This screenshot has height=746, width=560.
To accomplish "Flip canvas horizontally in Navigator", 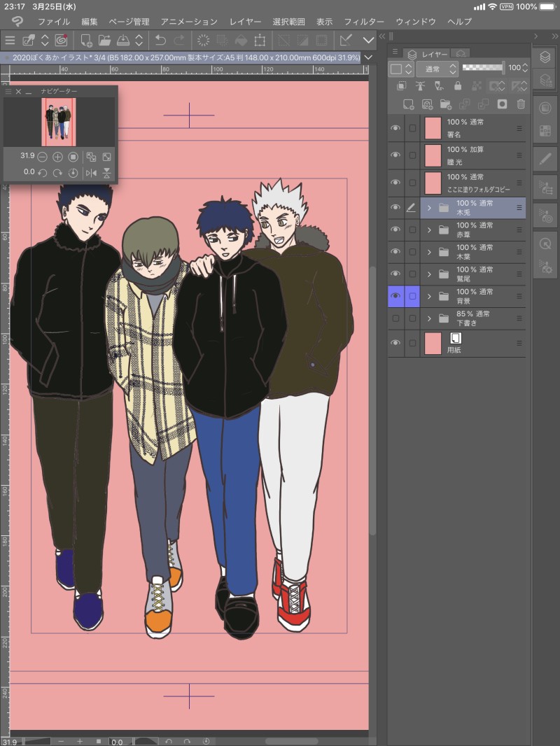I will tap(91, 173).
